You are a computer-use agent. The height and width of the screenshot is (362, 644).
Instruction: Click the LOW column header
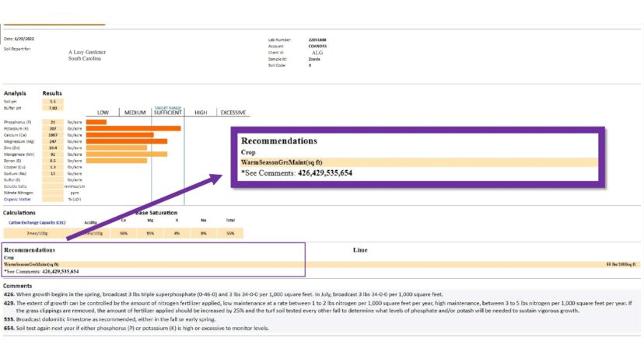click(103, 113)
